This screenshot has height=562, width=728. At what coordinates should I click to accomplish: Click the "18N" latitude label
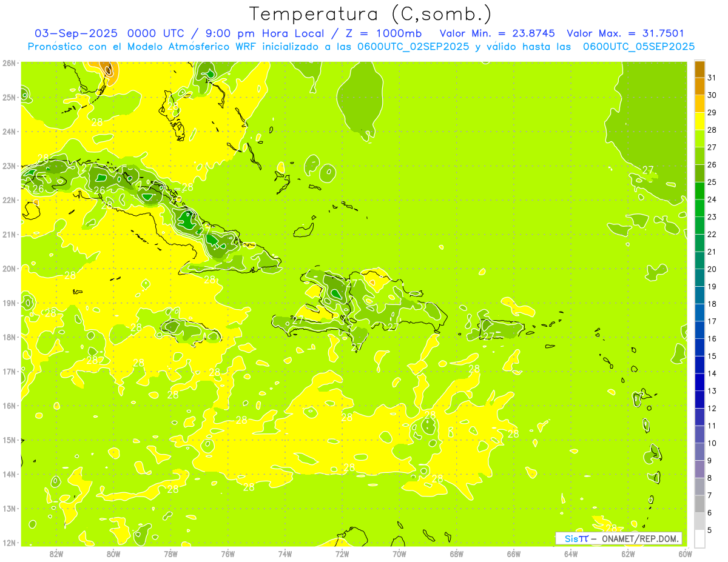(x=9, y=337)
